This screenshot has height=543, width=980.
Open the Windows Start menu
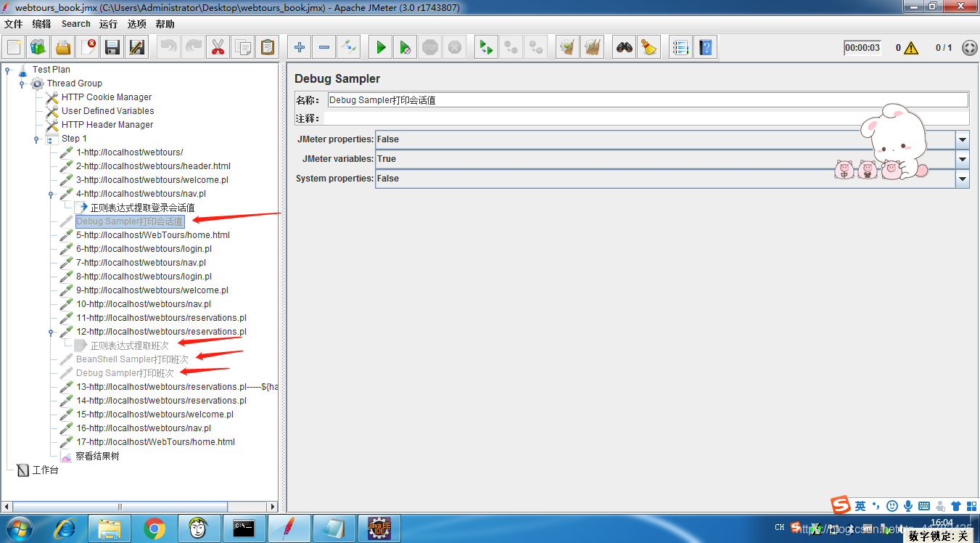point(18,528)
